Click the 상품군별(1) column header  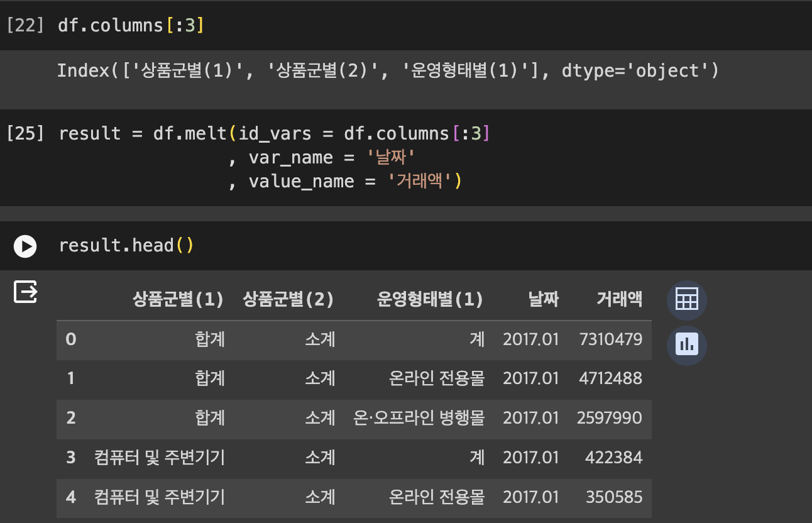(178, 300)
